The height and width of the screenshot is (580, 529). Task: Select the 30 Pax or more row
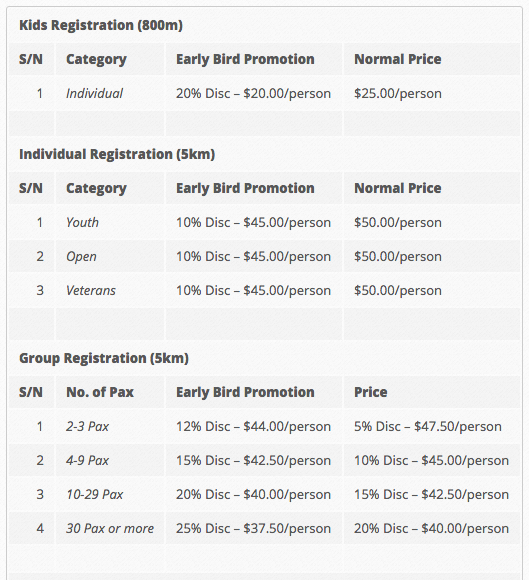click(264, 528)
